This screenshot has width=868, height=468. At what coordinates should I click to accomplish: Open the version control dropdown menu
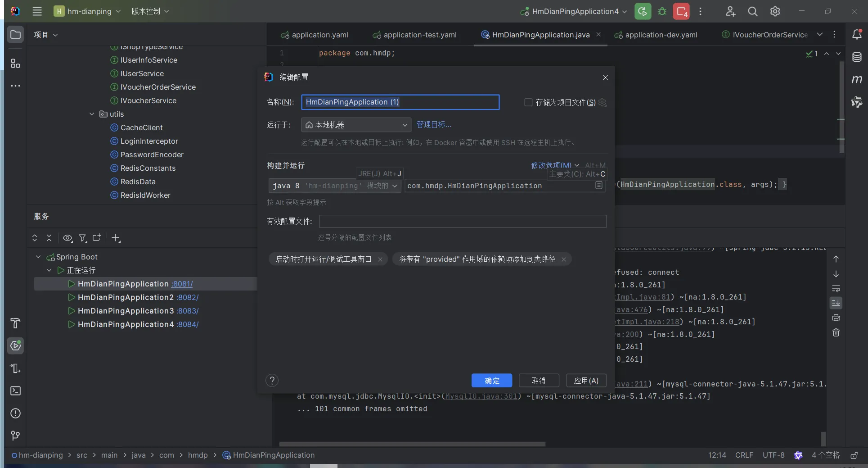tap(150, 11)
